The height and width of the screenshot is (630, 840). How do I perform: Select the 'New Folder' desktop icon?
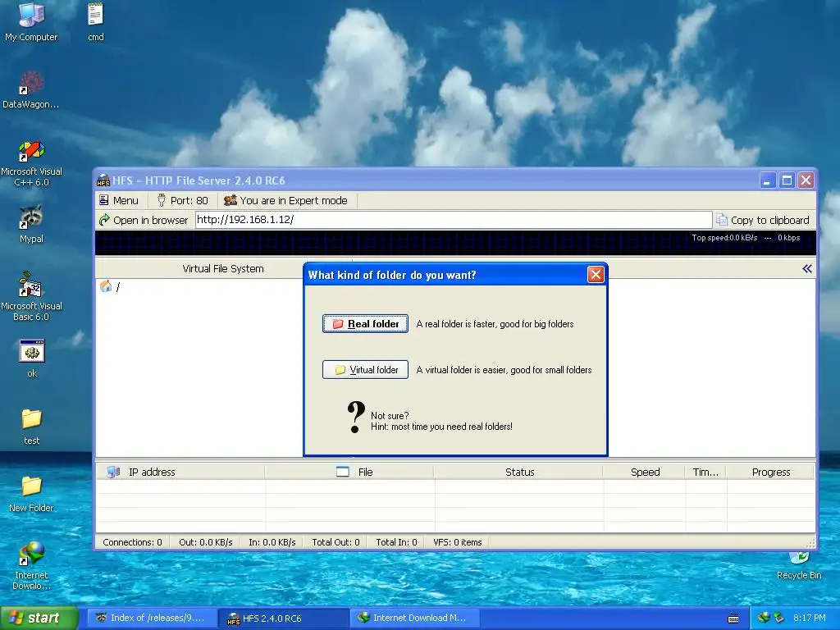click(x=31, y=493)
